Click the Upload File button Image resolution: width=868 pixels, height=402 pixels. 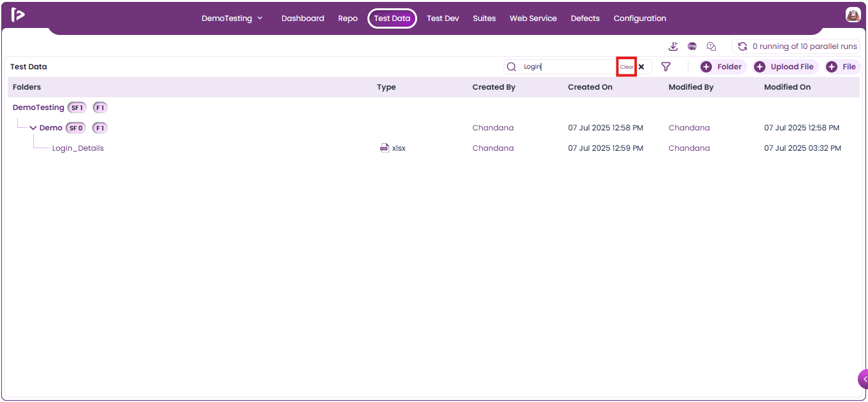(786, 67)
